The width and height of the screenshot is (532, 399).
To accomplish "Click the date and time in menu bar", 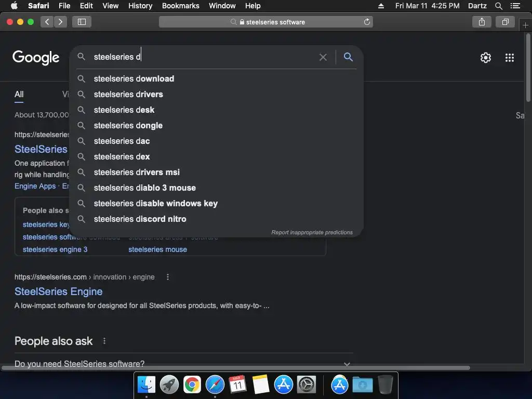I will click(427, 6).
